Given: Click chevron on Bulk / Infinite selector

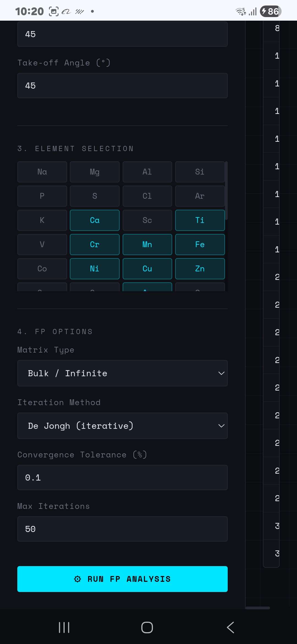Looking at the screenshot, I should point(221,373).
